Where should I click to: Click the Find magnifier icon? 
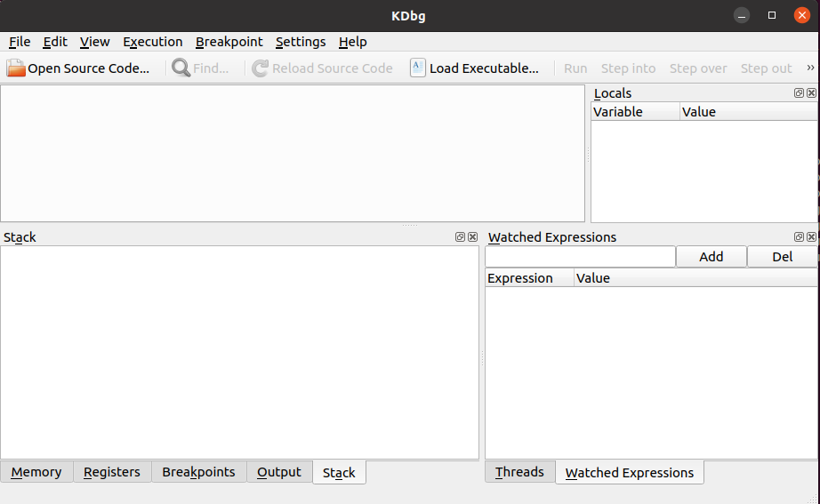pyautogui.click(x=181, y=68)
